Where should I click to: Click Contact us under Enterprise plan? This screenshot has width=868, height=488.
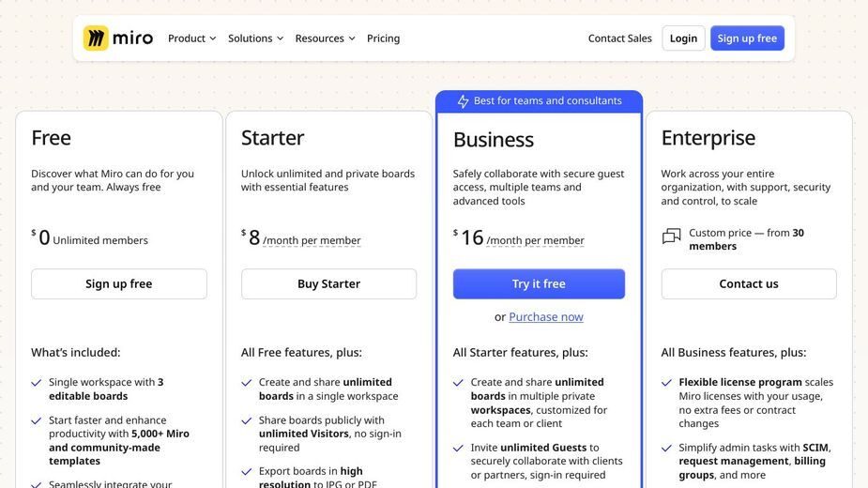(x=749, y=283)
